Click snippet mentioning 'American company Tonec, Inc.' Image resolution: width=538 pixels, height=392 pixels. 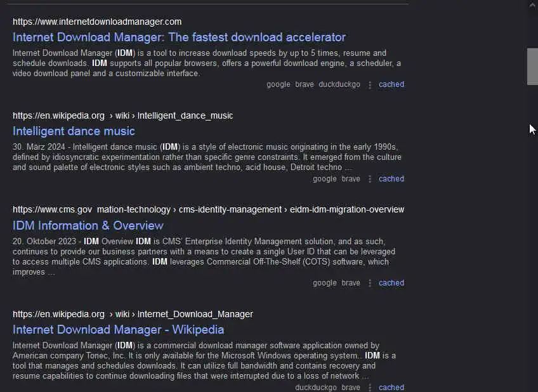pos(204,361)
